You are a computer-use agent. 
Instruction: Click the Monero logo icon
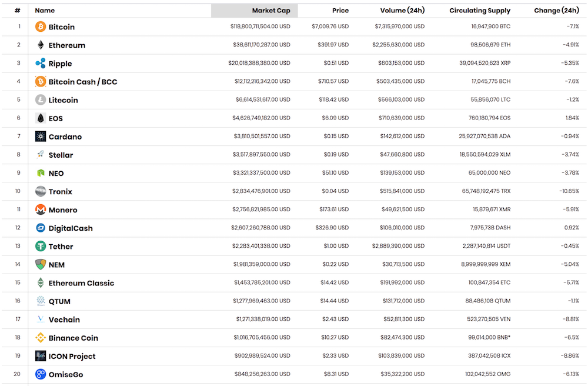[x=41, y=209]
